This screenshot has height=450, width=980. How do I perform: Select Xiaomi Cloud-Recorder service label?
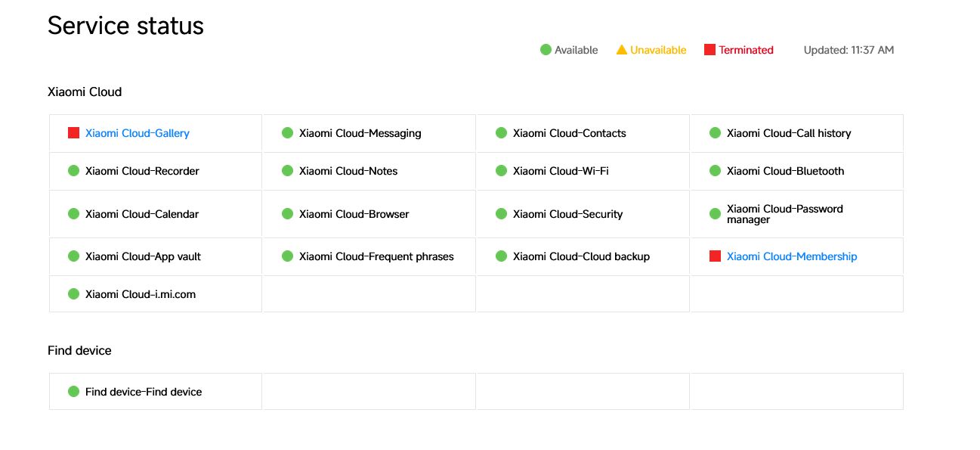coord(142,171)
